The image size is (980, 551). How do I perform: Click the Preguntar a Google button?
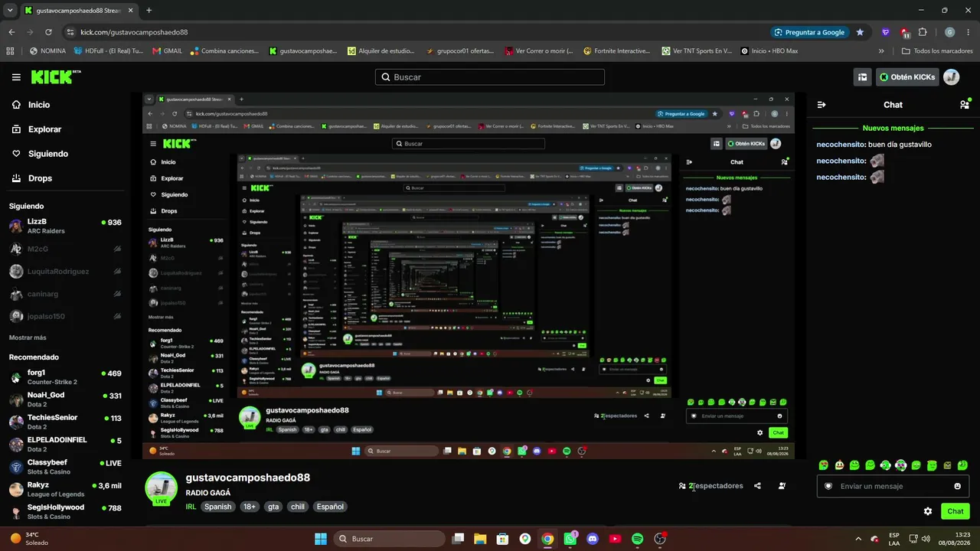click(x=809, y=32)
